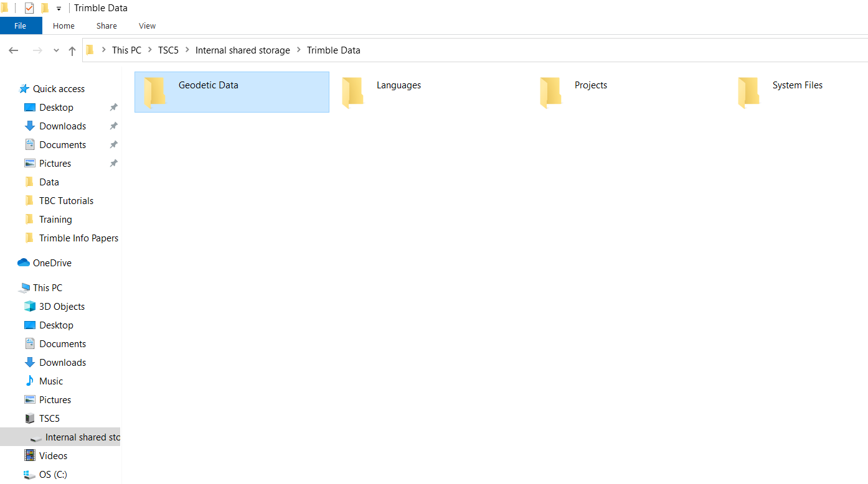Image resolution: width=868 pixels, height=484 pixels.
Task: Expand chevron after TSC5 in address bar
Action: click(x=187, y=50)
